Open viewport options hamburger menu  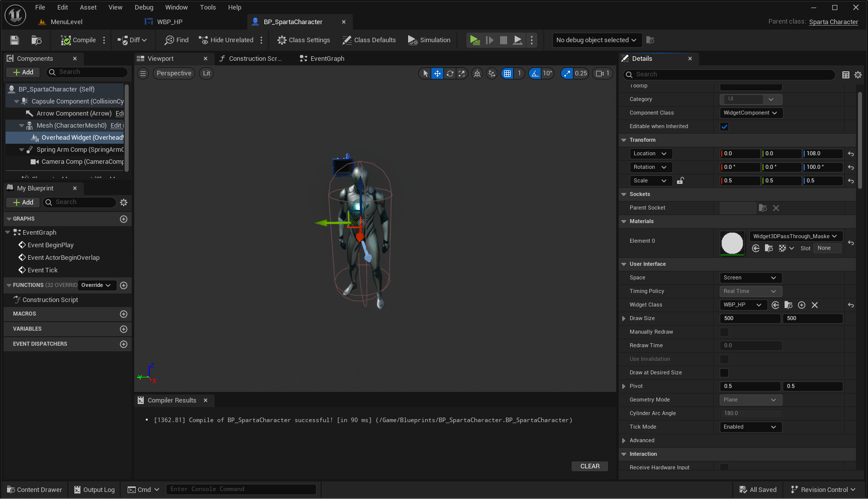point(143,73)
